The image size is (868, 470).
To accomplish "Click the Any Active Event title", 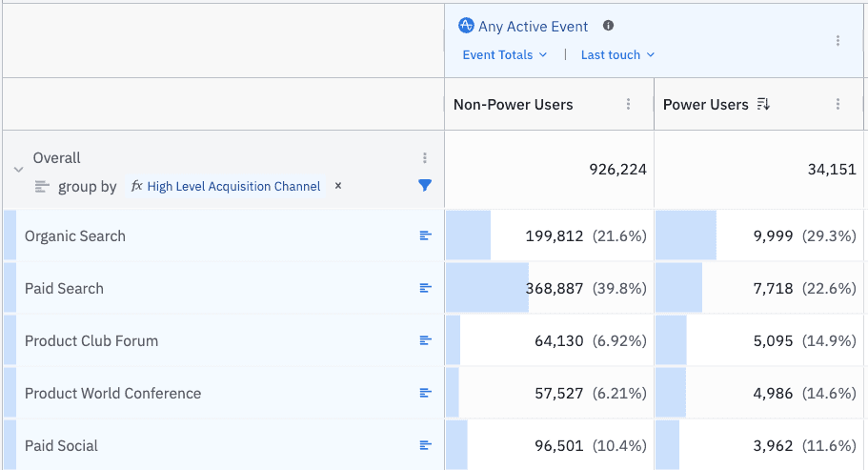I will point(533,27).
